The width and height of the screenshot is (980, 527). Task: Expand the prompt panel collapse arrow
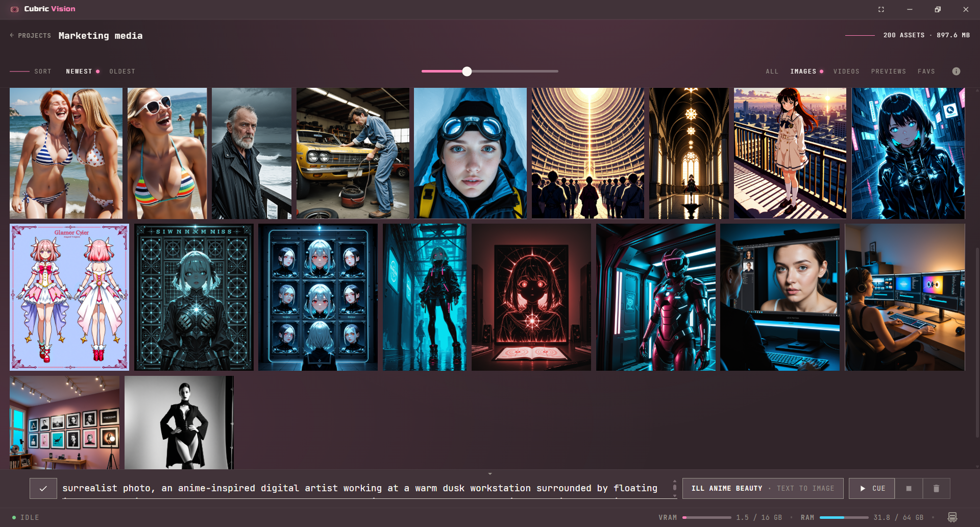[490, 474]
